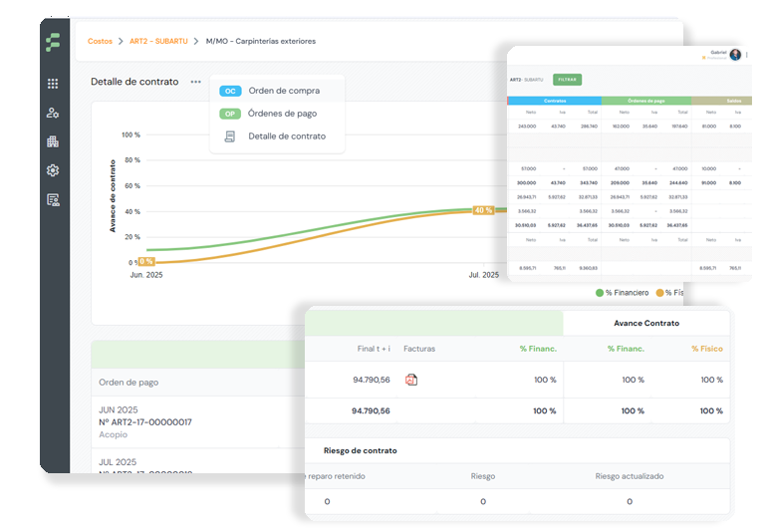This screenshot has height=532, width=767.
Task: Click the 40 % data label on chart
Action: 483,210
